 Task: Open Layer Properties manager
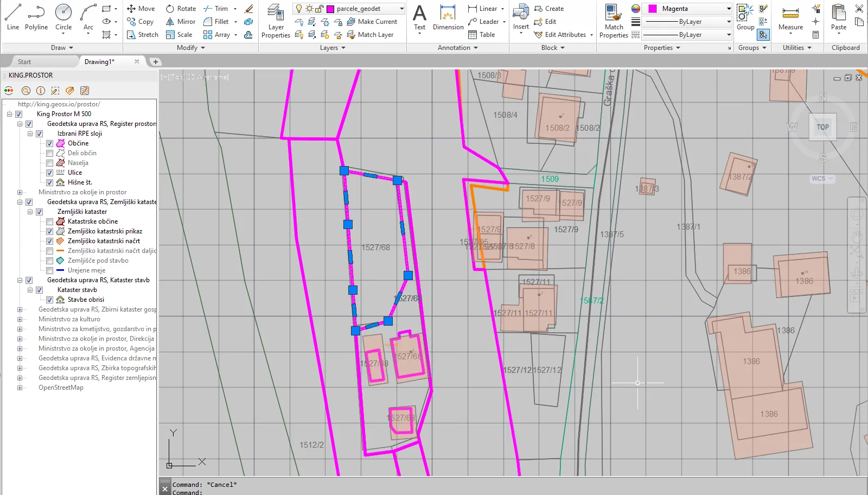click(x=276, y=22)
